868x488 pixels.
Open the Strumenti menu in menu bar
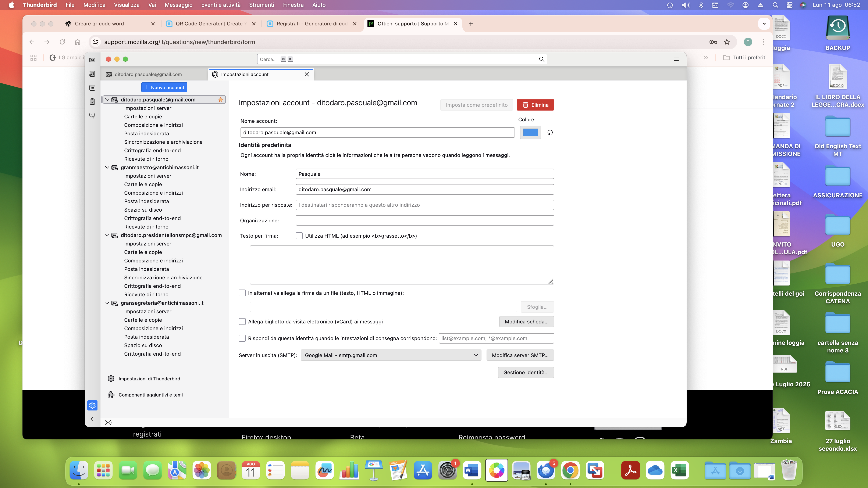tap(262, 5)
